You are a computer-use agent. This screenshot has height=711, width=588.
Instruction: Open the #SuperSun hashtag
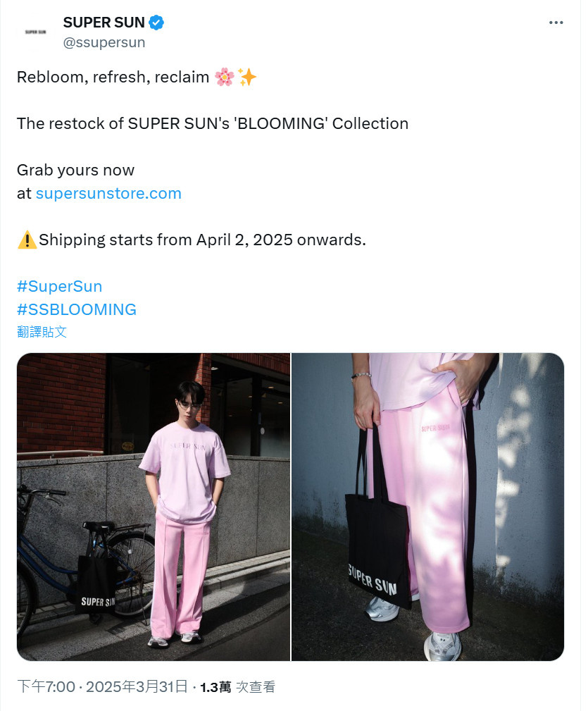59,286
